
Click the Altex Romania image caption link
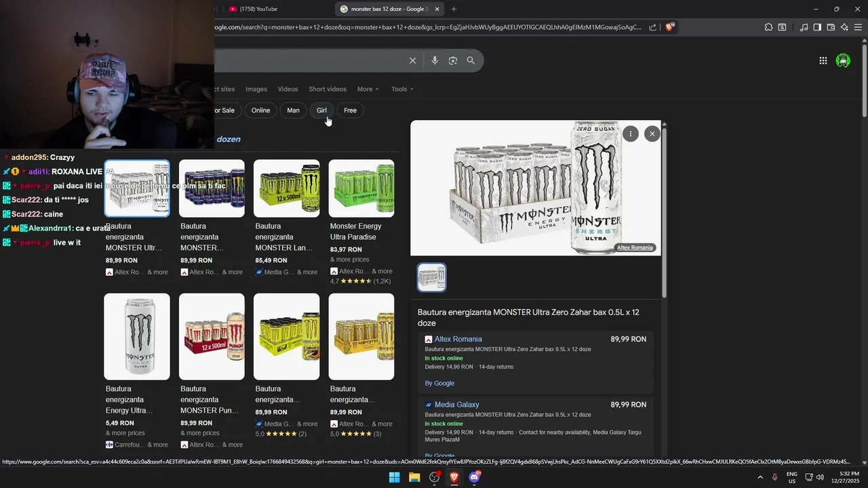pos(635,247)
